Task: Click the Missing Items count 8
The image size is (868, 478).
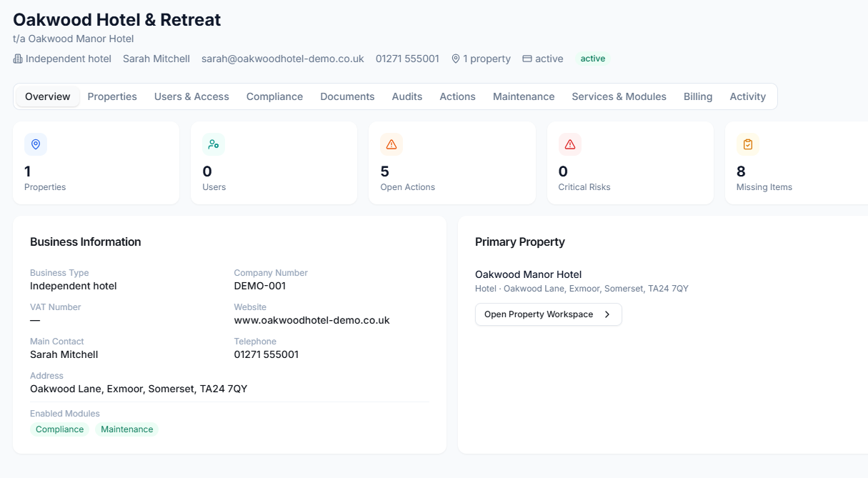Action: point(741,171)
